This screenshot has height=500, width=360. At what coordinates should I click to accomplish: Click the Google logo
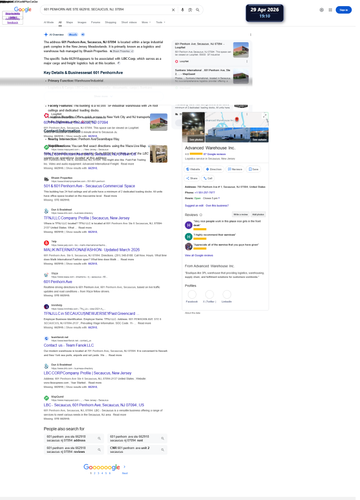pos(23,9)
